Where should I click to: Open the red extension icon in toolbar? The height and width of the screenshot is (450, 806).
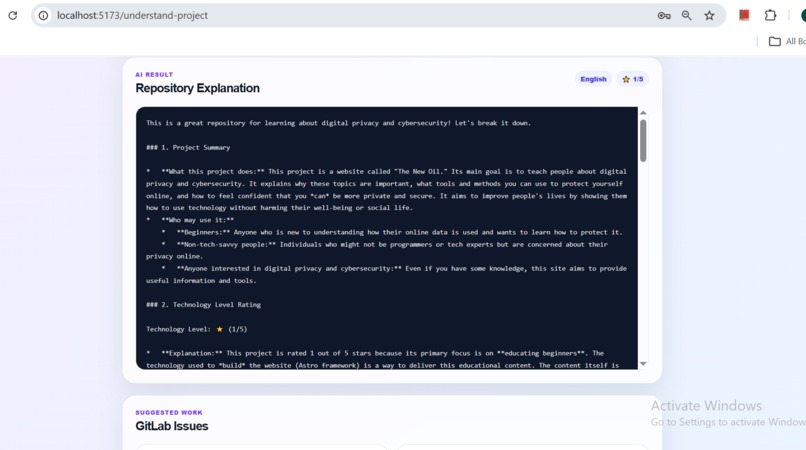tap(744, 15)
